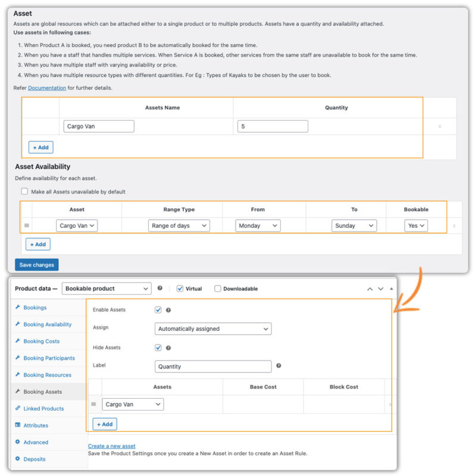The width and height of the screenshot is (475, 476).
Task: Remove the Range of days availability row
Action: tap(454, 226)
